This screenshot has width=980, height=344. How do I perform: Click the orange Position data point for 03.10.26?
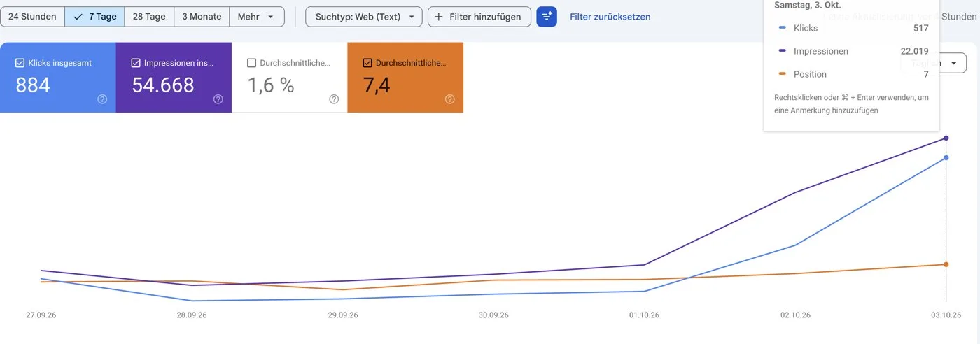point(946,264)
